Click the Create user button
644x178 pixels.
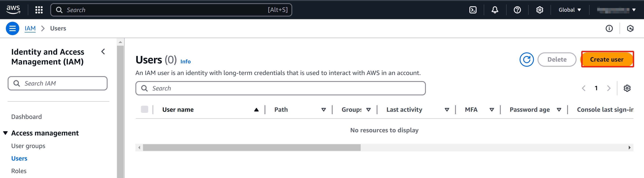607,59
